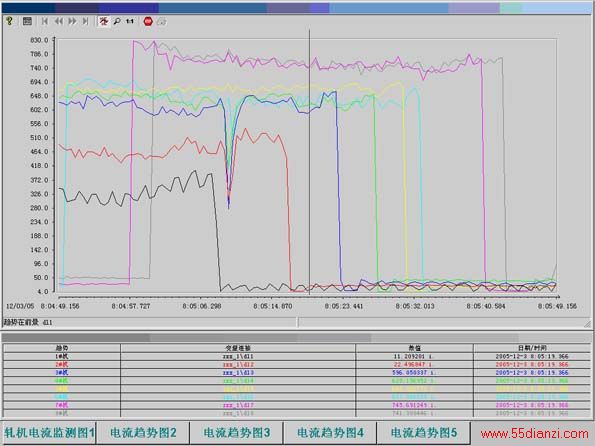Switch to 电流趋势图2 tab
The image size is (595, 446).
[x=143, y=432]
